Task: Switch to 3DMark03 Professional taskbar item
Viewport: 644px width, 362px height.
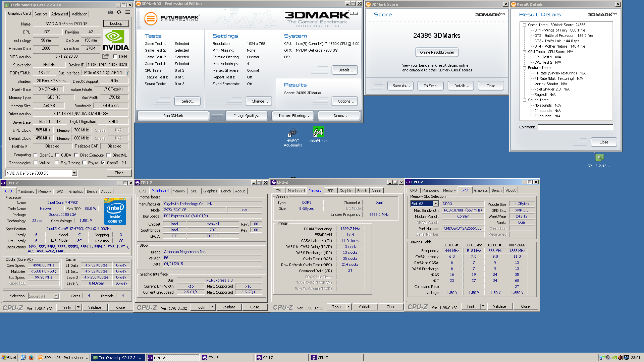Action: [x=63, y=358]
